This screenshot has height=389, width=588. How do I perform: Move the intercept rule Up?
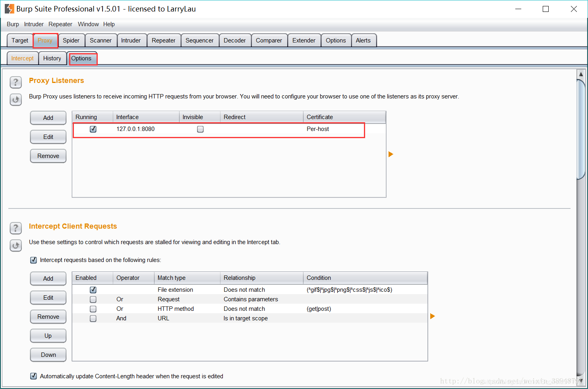48,336
